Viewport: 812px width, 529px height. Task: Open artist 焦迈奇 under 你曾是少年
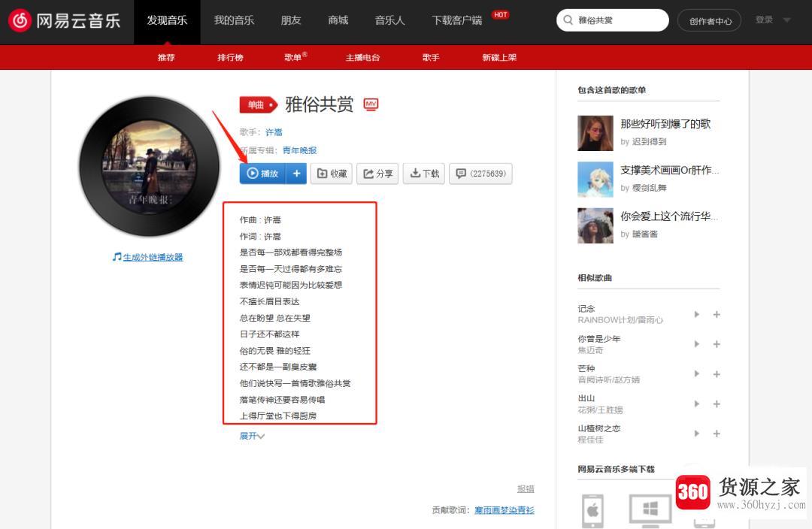point(590,350)
